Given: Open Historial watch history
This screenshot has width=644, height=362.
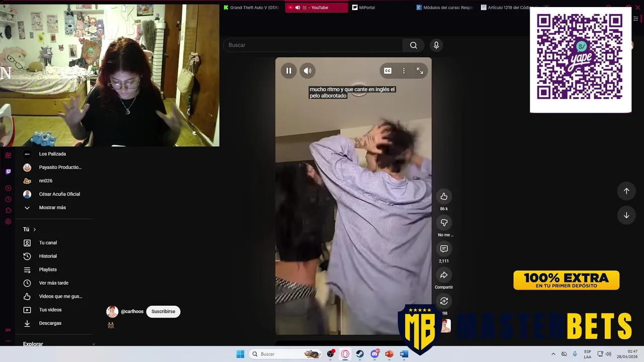Looking at the screenshot, I should pos(54,256).
